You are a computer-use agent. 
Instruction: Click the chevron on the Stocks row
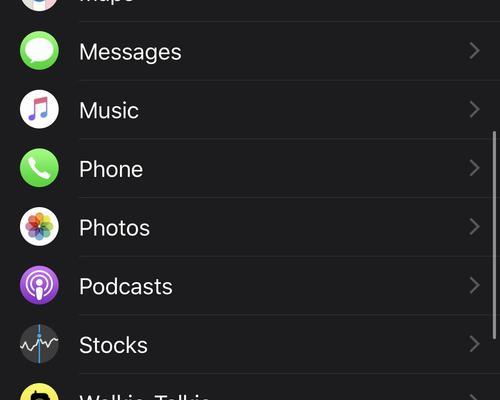pos(474,344)
